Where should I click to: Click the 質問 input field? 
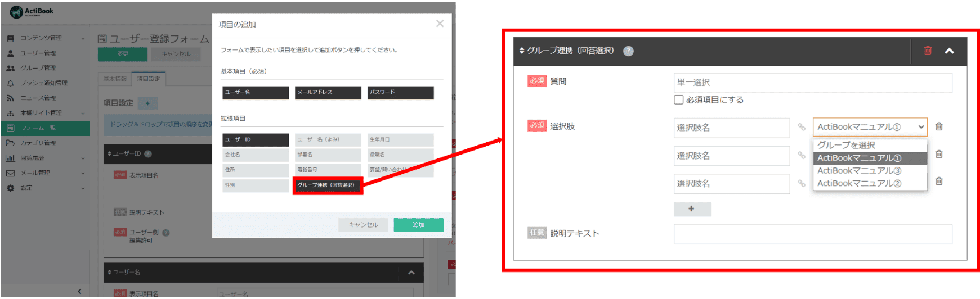[x=813, y=83]
